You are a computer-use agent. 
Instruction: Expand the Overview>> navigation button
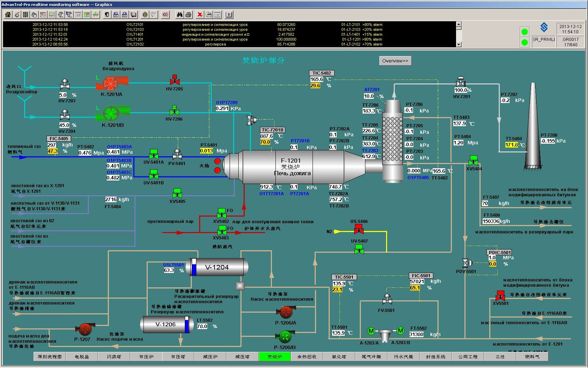395,61
